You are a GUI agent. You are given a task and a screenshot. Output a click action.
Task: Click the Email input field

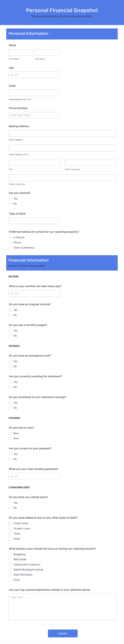click(x=34, y=93)
